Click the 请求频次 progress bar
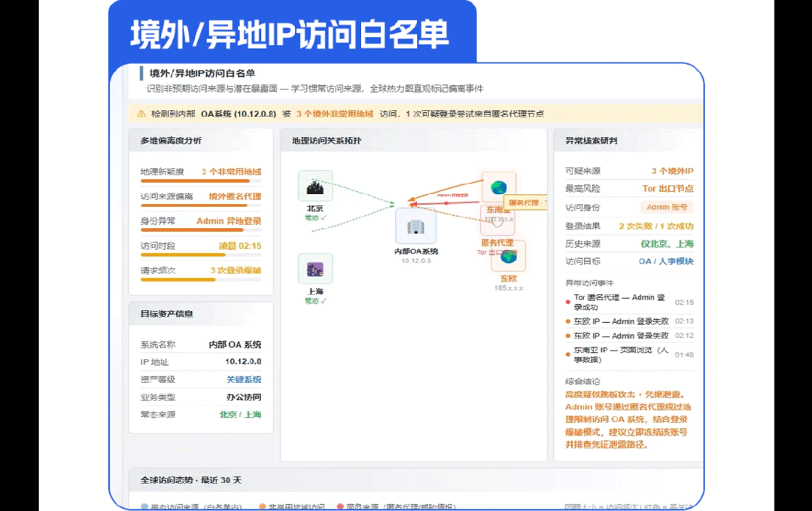Image resolution: width=812 pixels, height=511 pixels. [201, 279]
